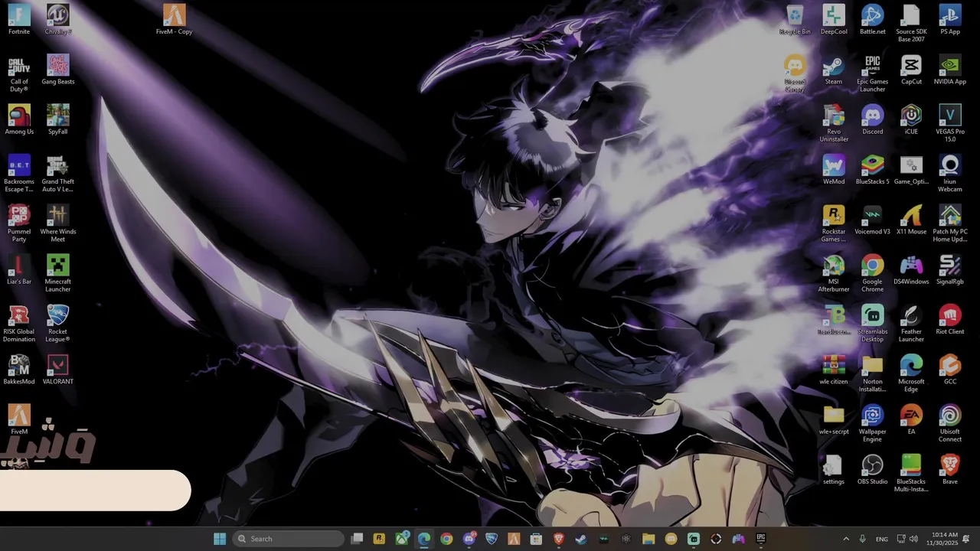
Task: Open the CapCut desktop icon
Action: click(911, 70)
